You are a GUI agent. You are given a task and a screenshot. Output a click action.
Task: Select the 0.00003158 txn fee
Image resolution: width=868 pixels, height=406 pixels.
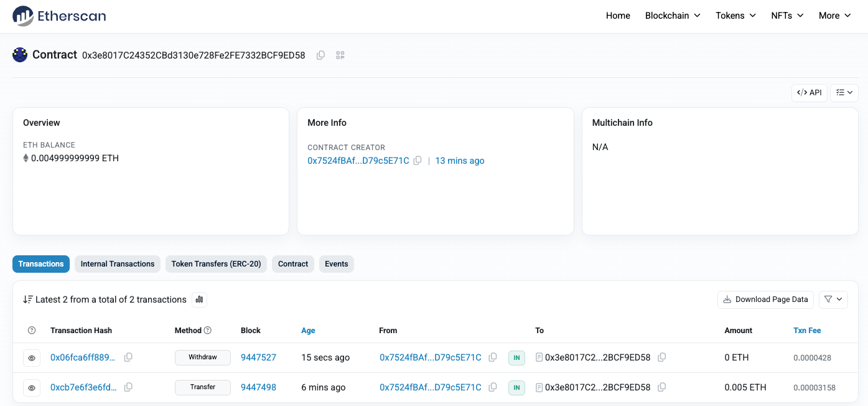[x=814, y=388]
